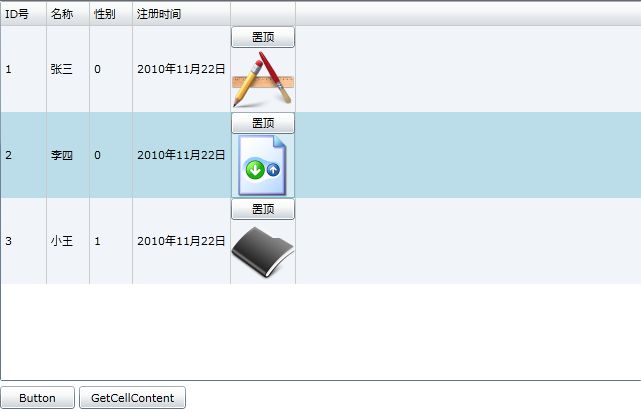Click the download upload document icon
The image size is (641, 412).
(263, 165)
